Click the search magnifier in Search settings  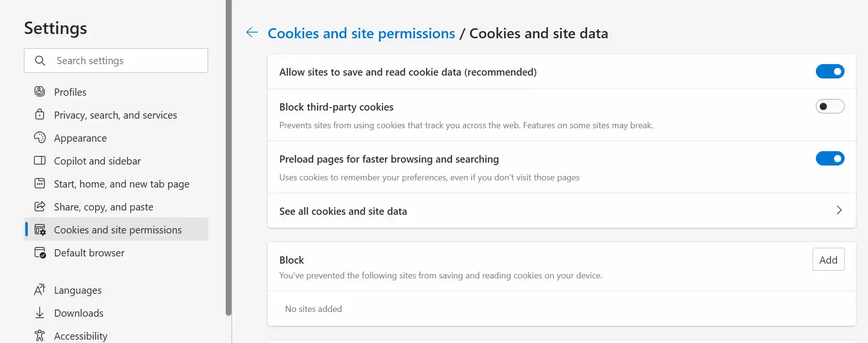40,61
